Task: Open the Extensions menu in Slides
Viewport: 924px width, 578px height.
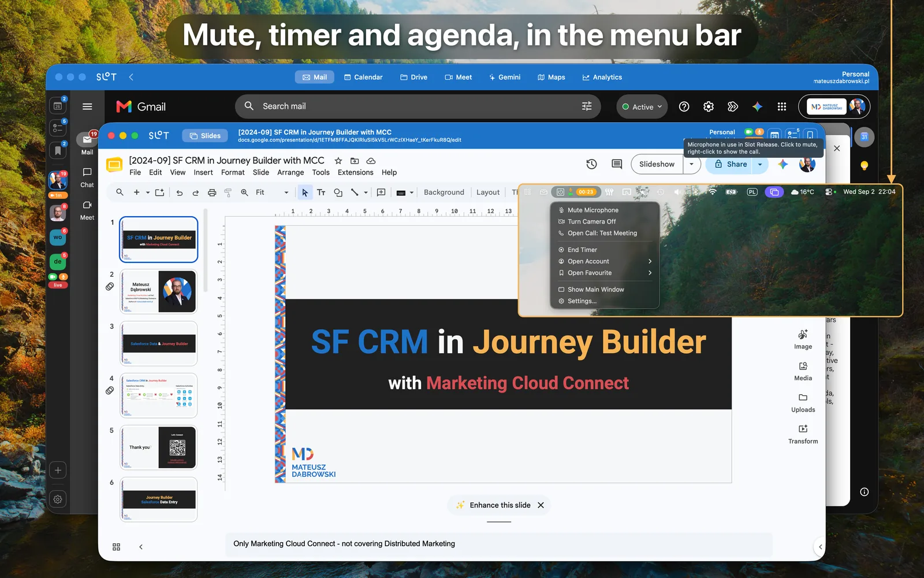Action: (355, 173)
